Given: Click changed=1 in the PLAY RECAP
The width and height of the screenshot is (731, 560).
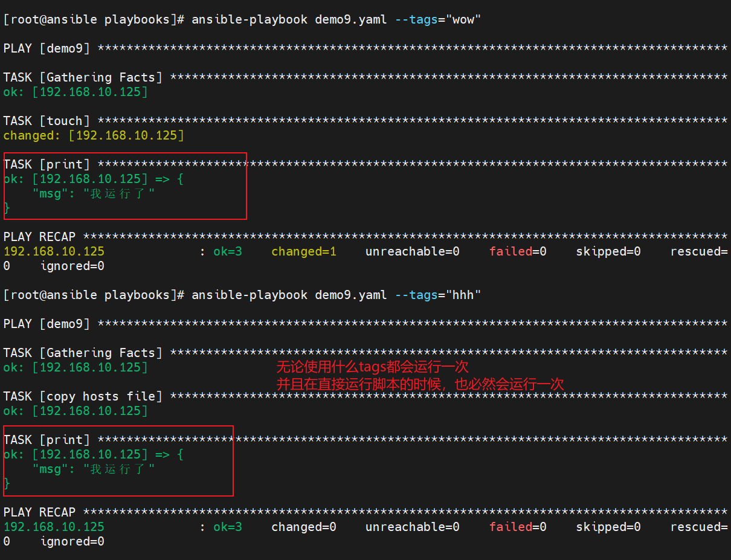Looking at the screenshot, I should (304, 251).
